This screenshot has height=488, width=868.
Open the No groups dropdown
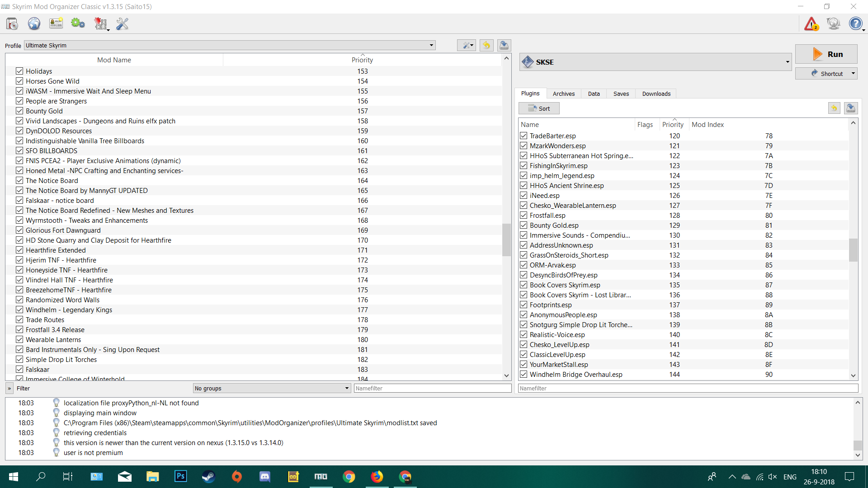(x=272, y=388)
